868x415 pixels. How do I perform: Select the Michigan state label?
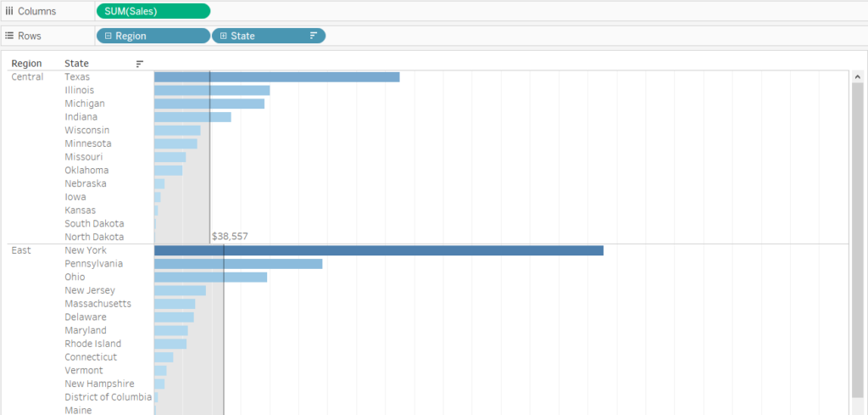coord(84,104)
